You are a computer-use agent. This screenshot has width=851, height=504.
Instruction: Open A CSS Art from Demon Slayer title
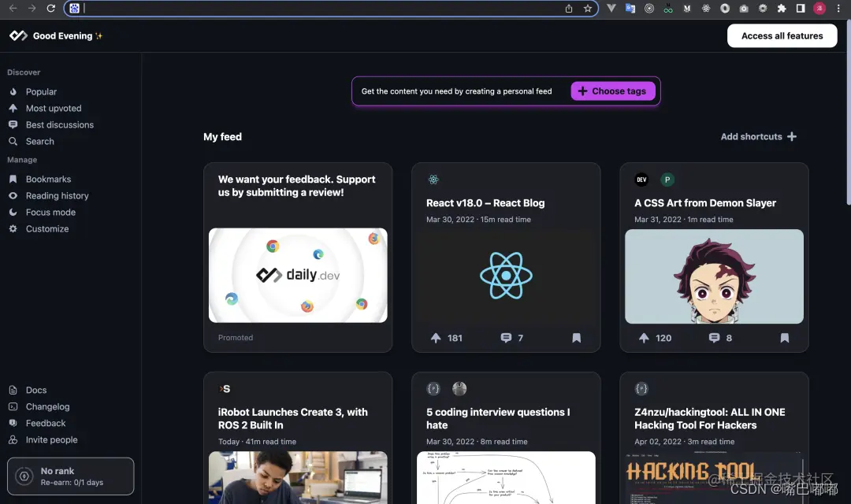(705, 203)
